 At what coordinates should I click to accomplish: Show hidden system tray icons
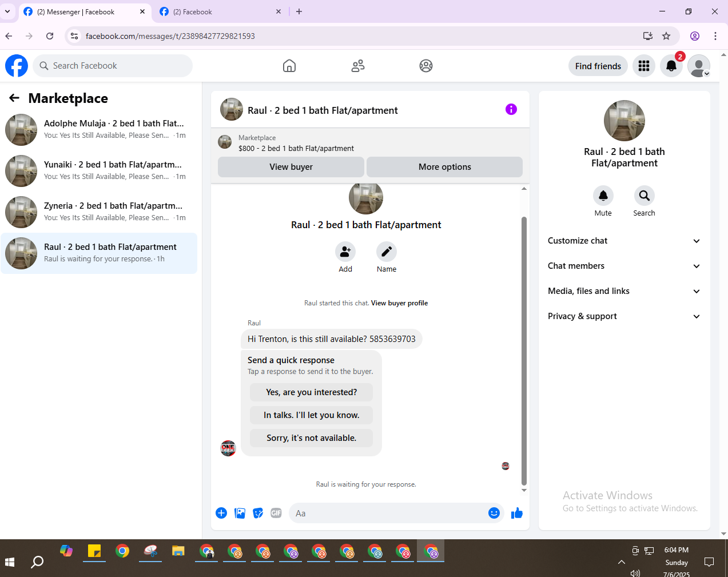point(622,562)
